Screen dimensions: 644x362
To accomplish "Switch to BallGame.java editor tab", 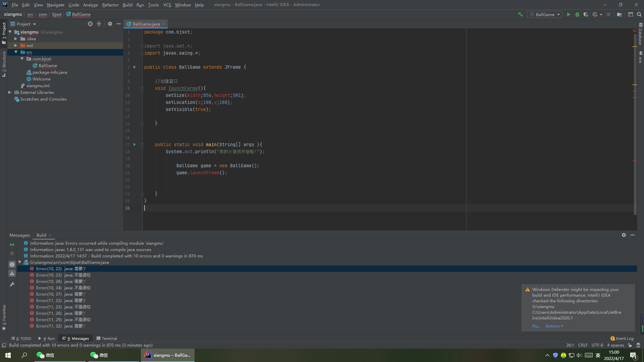I will (146, 24).
